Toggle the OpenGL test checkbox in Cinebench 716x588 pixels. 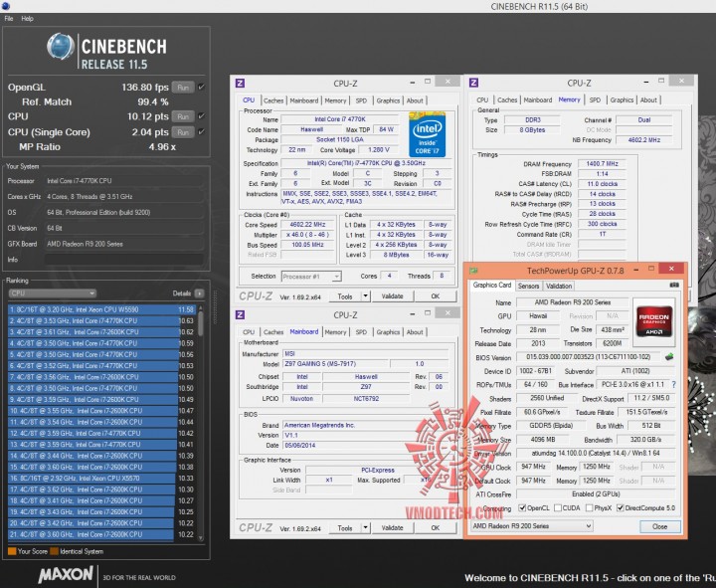[201, 87]
